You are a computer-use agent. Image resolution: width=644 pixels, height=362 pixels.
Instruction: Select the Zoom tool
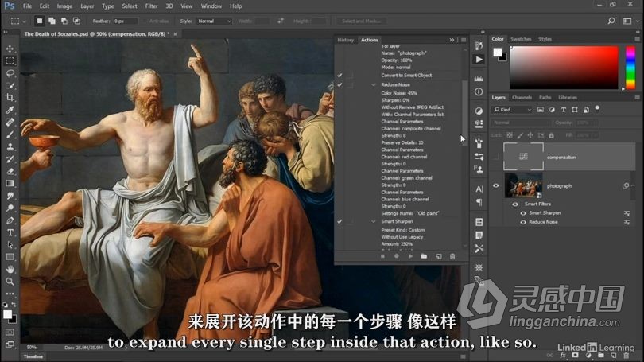(x=10, y=282)
